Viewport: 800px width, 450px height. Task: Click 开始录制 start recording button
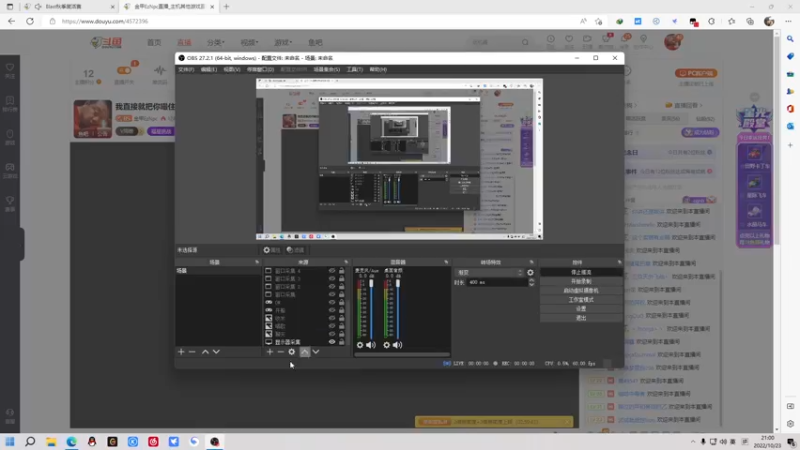pos(581,282)
